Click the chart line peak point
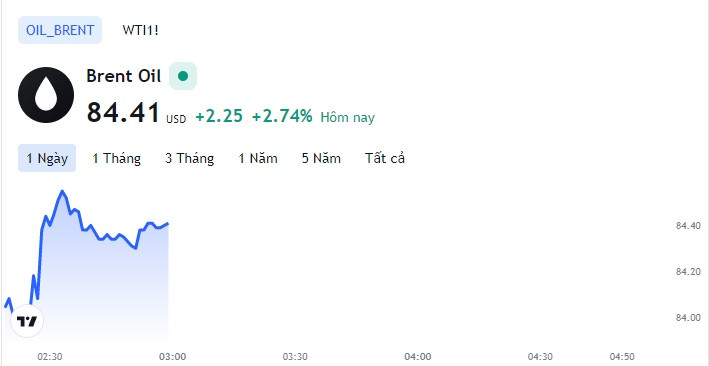The height and width of the screenshot is (366, 709). (62, 191)
